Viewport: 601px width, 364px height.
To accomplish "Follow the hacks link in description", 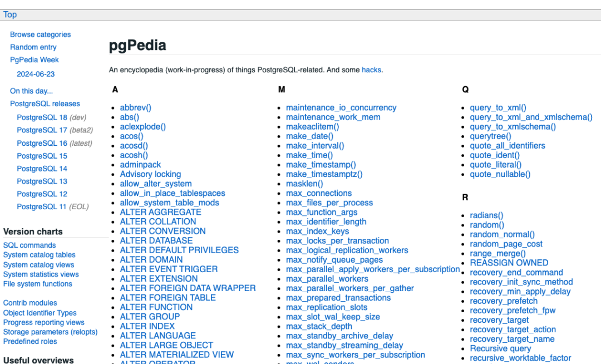I will (x=371, y=70).
